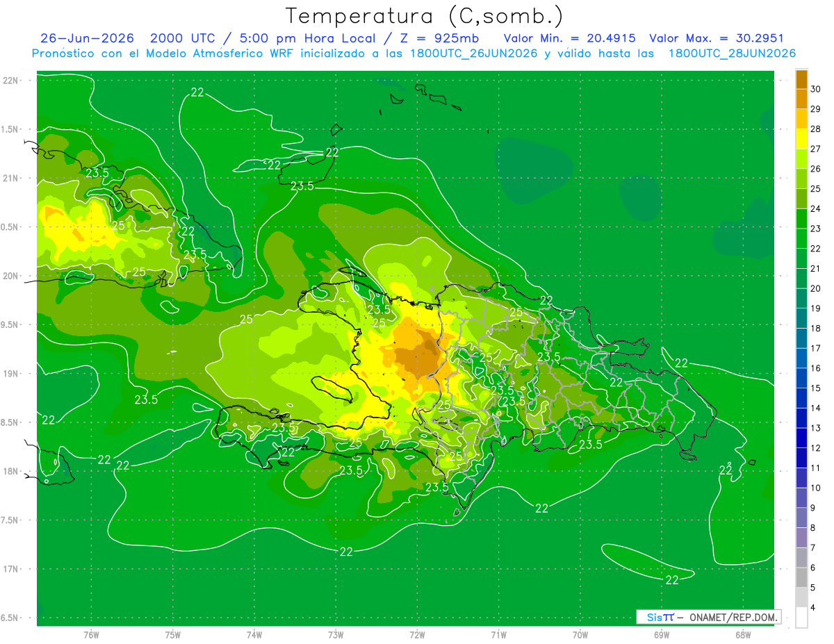Click purple scale swatch between 7 and 8
This screenshot has height=644, width=834.
coord(801,538)
